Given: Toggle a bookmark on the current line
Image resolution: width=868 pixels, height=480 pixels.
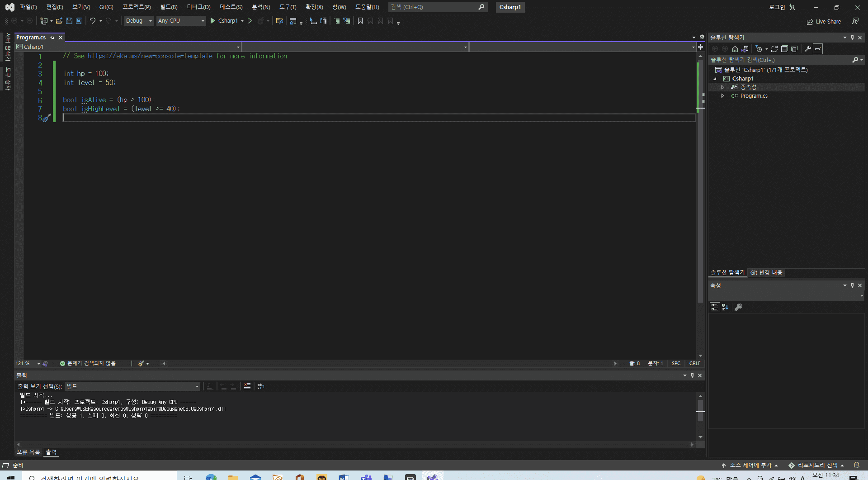Looking at the screenshot, I should [360, 21].
